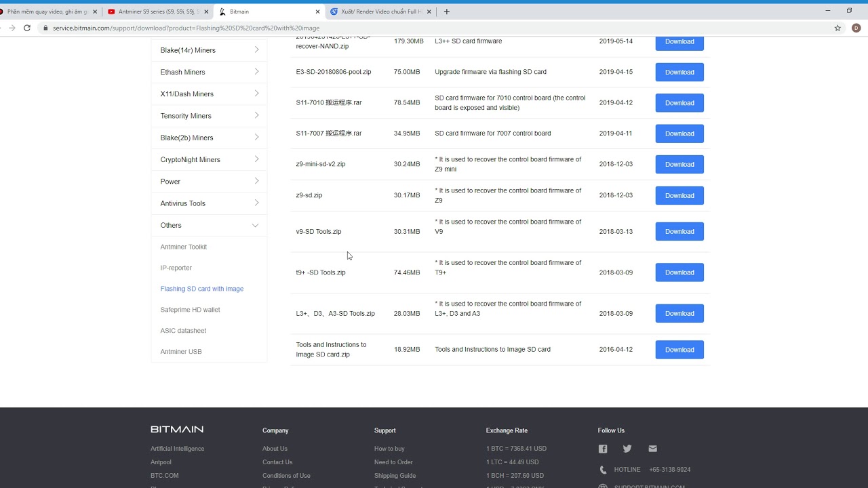Viewport: 868px width, 488px height.
Task: Open Shipping Guide footer link
Action: pos(395,476)
